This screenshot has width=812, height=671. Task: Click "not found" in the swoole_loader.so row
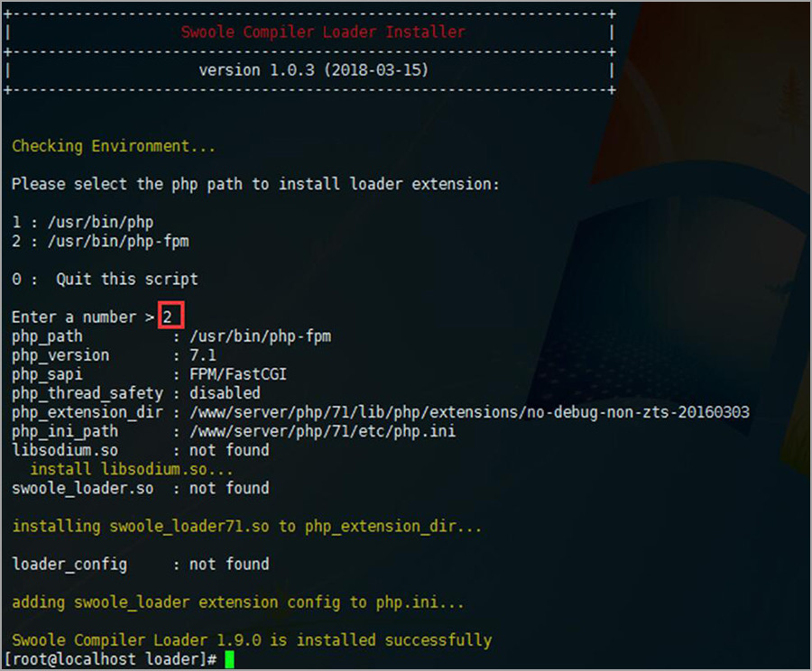(229, 488)
